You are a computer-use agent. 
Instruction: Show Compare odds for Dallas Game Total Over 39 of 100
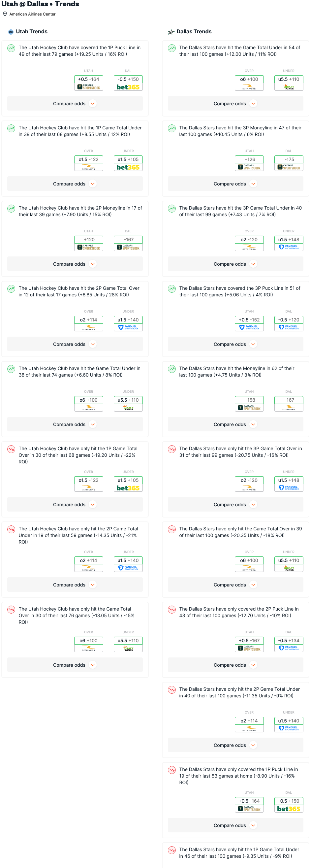point(235,585)
